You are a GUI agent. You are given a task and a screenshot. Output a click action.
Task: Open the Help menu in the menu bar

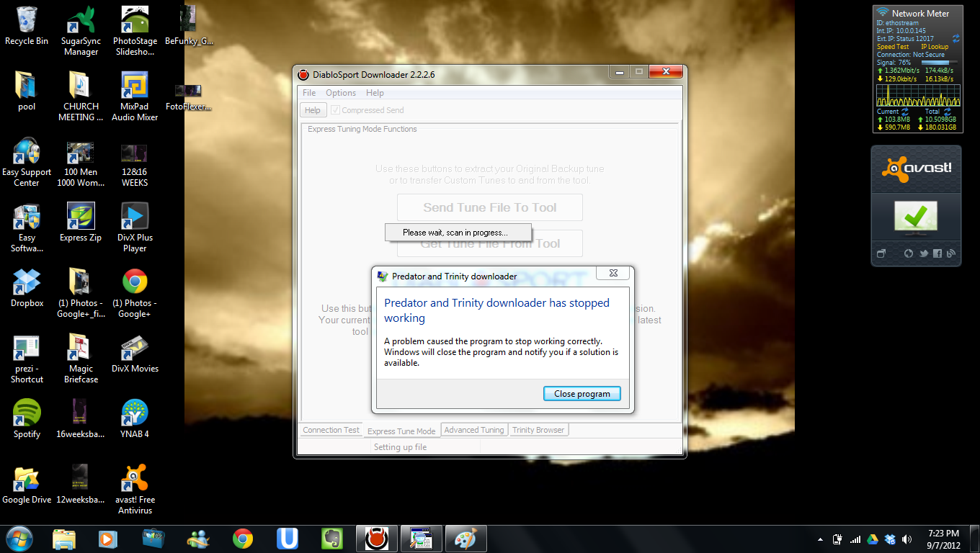click(x=375, y=93)
